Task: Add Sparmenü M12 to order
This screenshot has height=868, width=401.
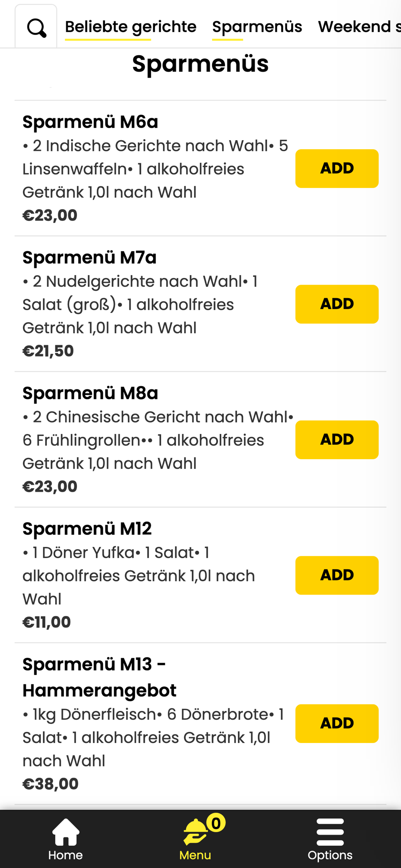Action: (337, 575)
